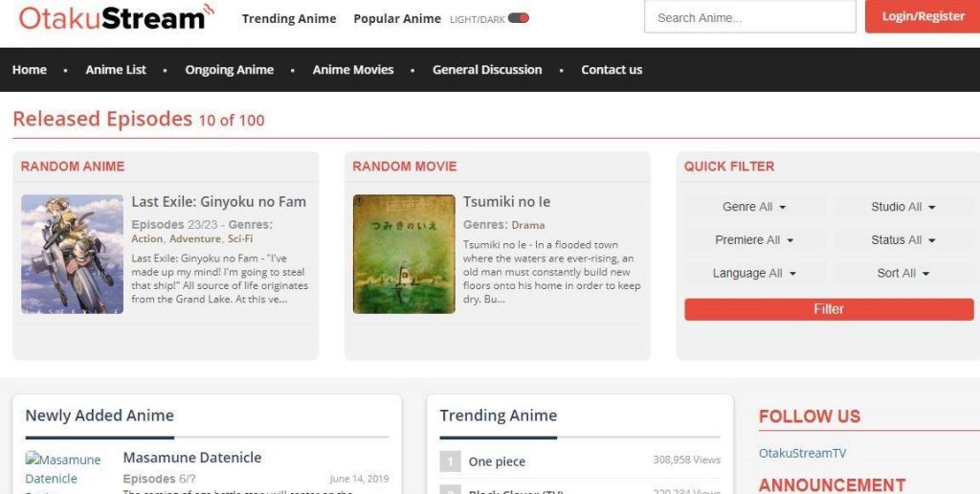Select the Sci-Fi genre link
The image size is (980, 494).
240,239
